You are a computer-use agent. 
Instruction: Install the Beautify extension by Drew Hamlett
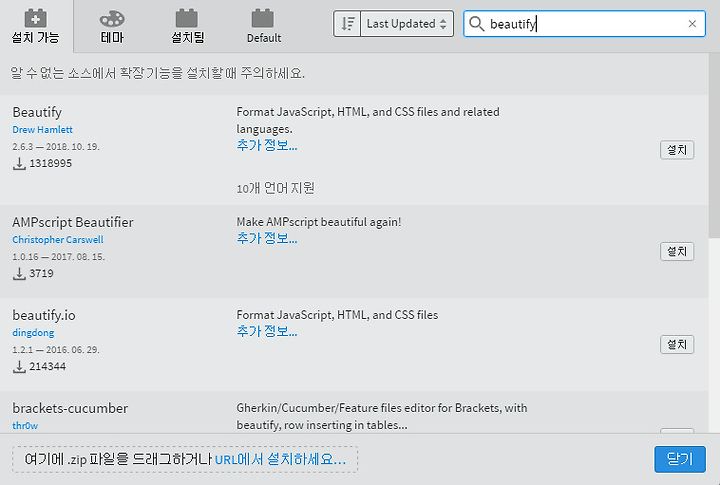[x=677, y=150]
